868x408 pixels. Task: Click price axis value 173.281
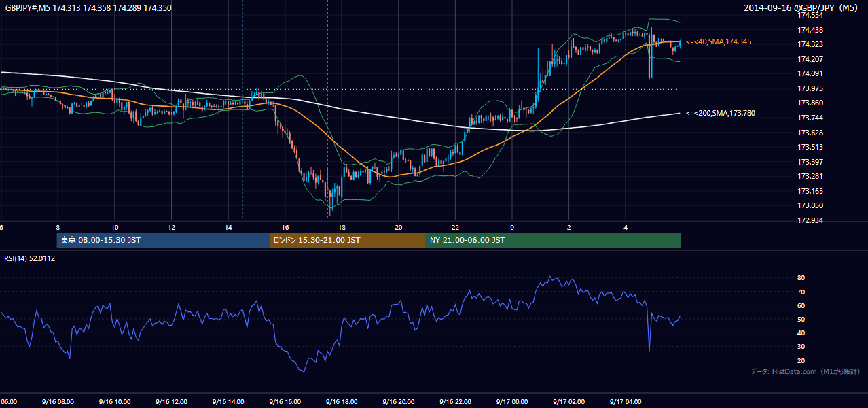(810, 177)
